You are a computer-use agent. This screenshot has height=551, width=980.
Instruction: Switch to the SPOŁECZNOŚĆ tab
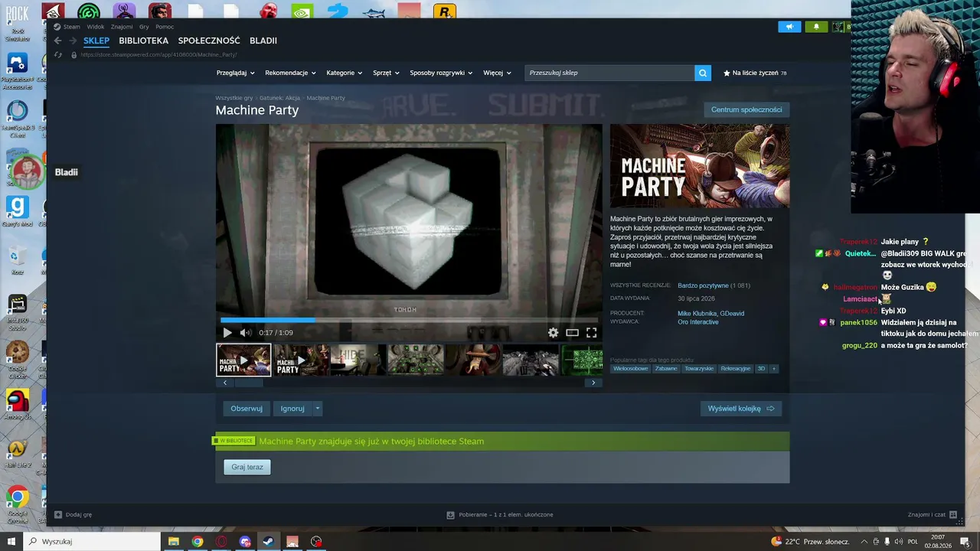[x=209, y=41]
